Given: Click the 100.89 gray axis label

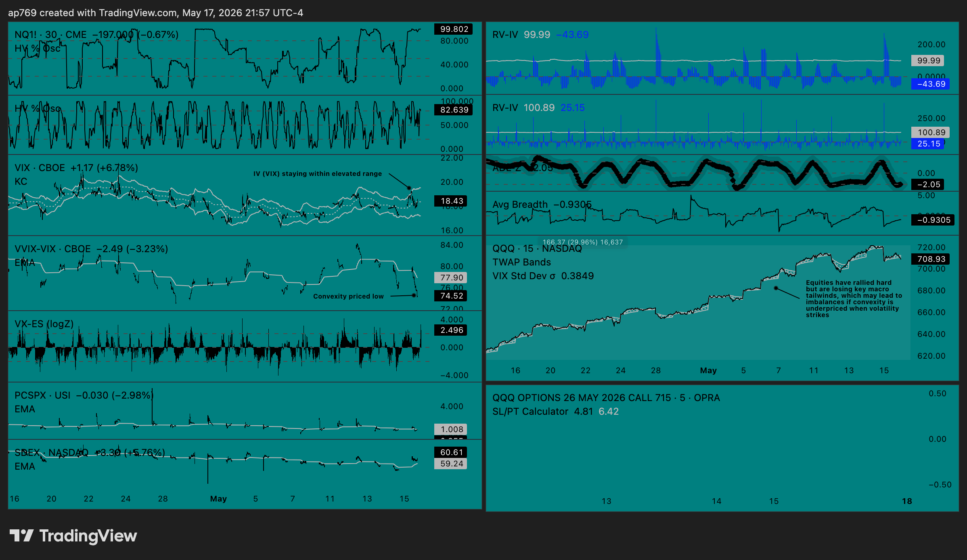Looking at the screenshot, I should click(x=931, y=132).
